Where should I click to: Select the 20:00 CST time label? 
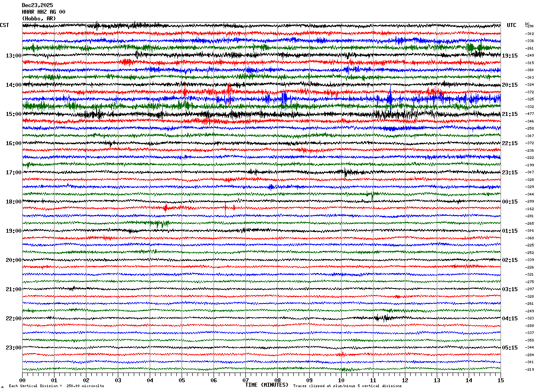pos(13,260)
